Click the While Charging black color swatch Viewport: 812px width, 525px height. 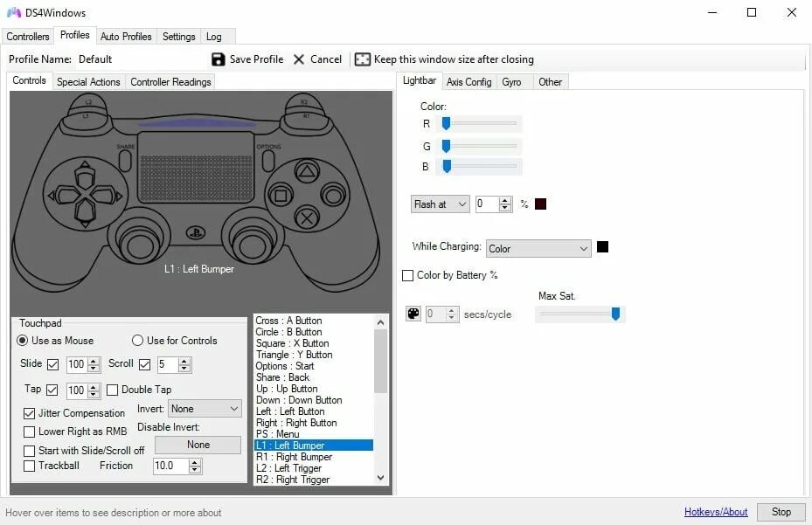pyautogui.click(x=602, y=246)
